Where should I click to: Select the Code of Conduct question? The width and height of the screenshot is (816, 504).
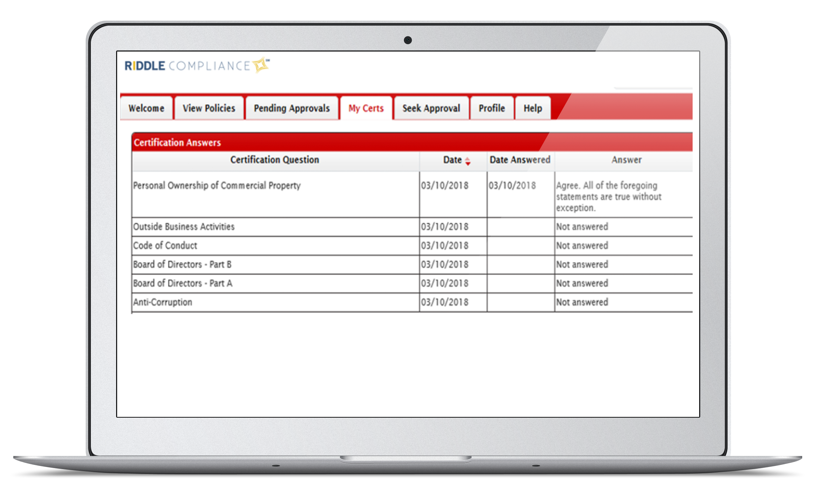pyautogui.click(x=165, y=246)
